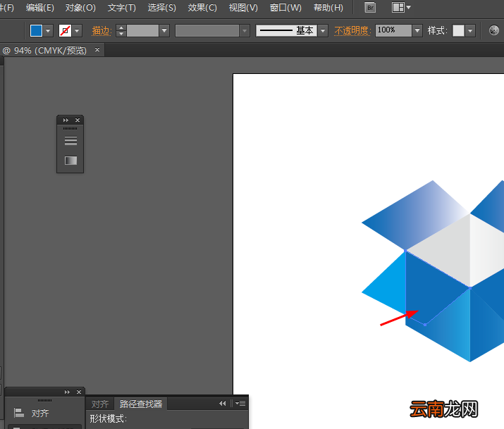Open the 视图(V) menu

[x=243, y=7]
